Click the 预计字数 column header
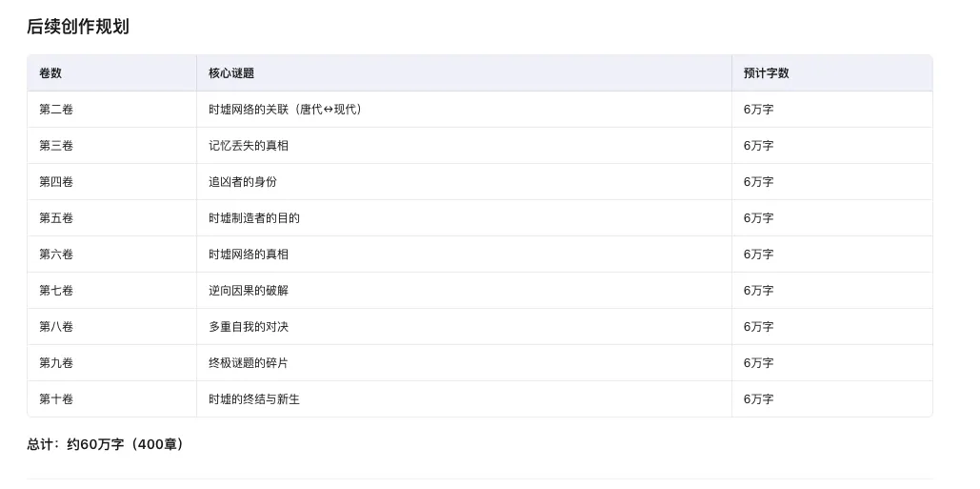The height and width of the screenshot is (489, 980). tap(766, 73)
